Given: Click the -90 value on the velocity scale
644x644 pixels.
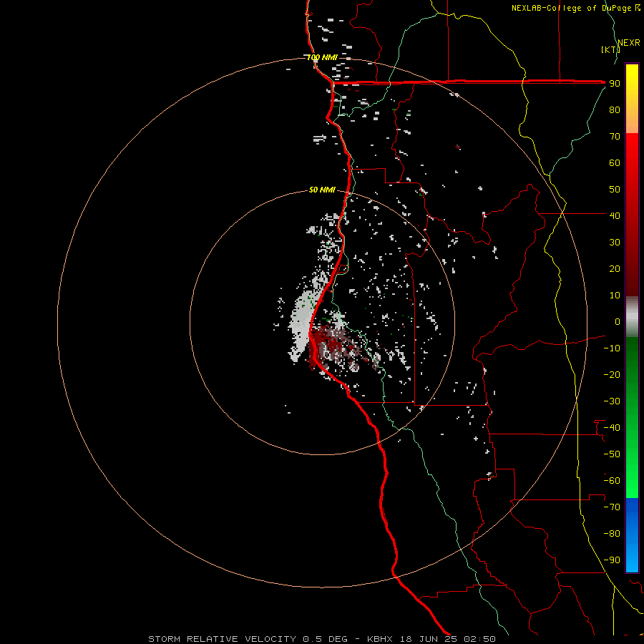Looking at the screenshot, I should (x=612, y=560).
